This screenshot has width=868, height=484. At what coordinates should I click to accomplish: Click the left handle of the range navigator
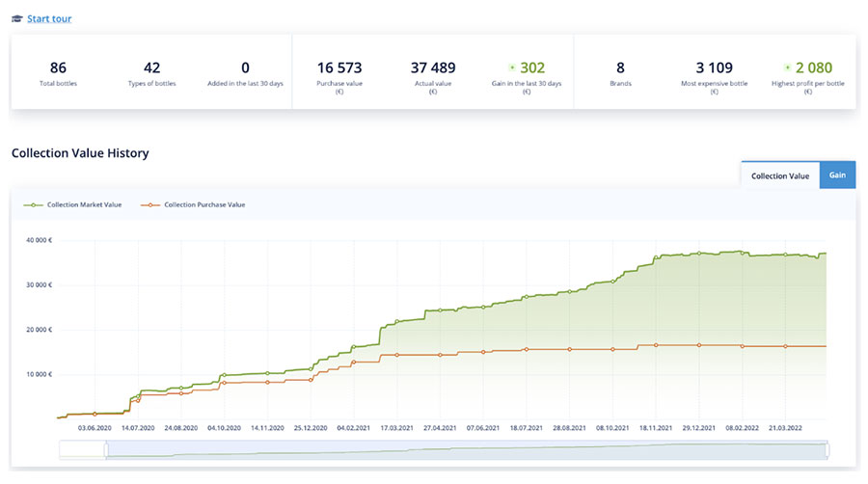(106, 449)
